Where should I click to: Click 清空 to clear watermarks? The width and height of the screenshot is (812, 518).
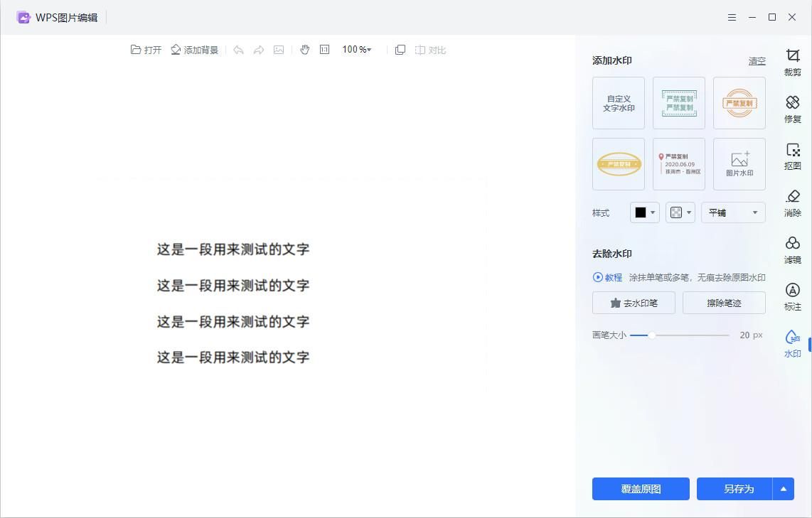click(x=757, y=61)
